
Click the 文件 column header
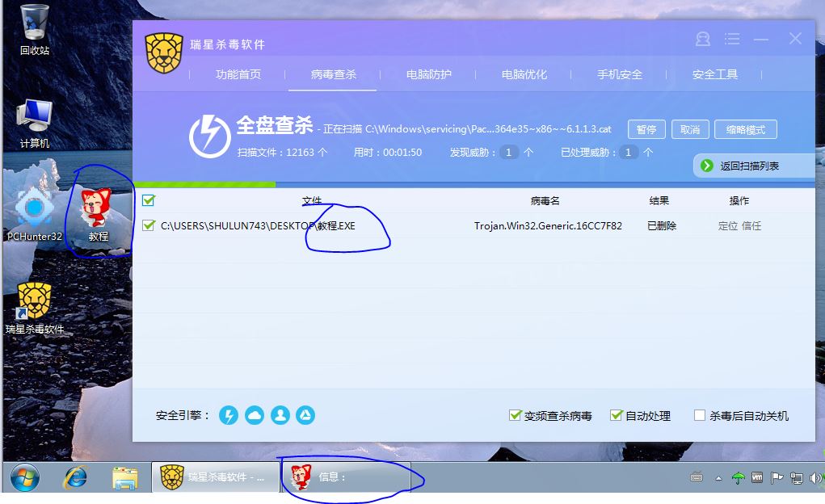(311, 200)
